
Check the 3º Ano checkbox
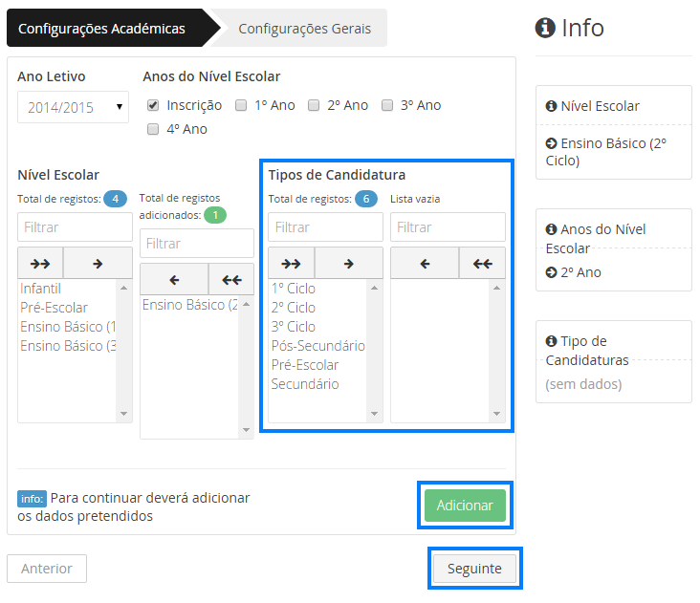(x=387, y=105)
